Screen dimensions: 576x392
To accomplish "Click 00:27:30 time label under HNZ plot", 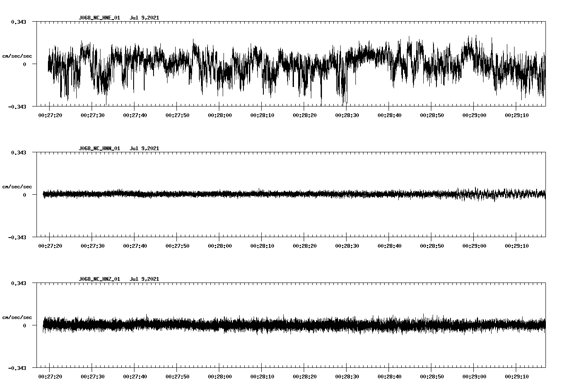I will (x=92, y=376).
